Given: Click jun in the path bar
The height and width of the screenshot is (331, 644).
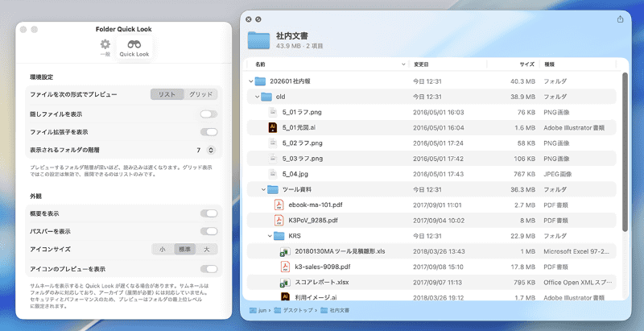Looking at the screenshot, I should (262, 311).
